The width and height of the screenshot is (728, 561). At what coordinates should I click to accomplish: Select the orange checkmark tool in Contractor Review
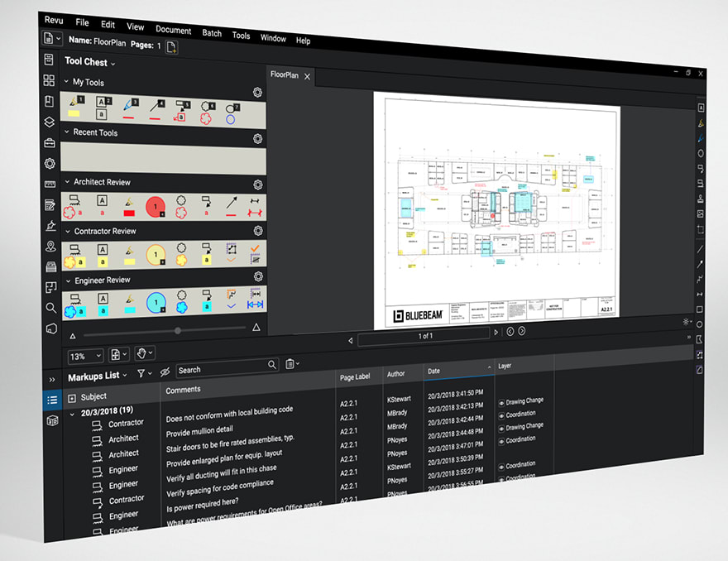pyautogui.click(x=255, y=249)
